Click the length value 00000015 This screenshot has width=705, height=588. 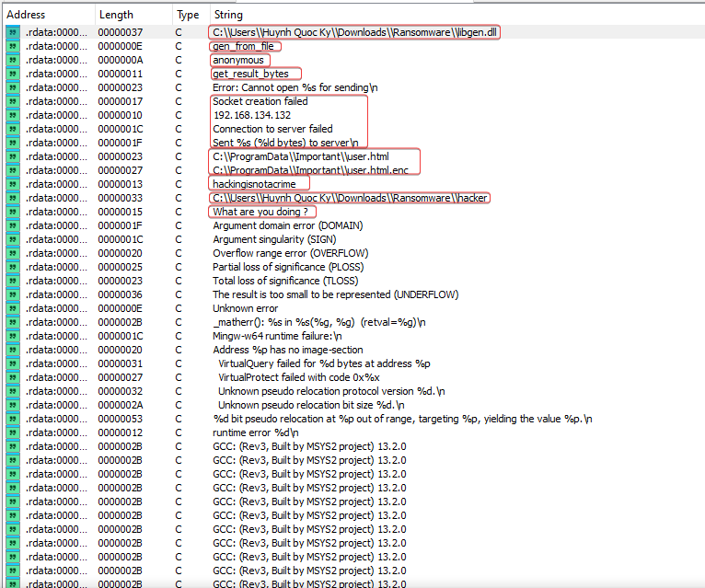pyautogui.click(x=120, y=212)
